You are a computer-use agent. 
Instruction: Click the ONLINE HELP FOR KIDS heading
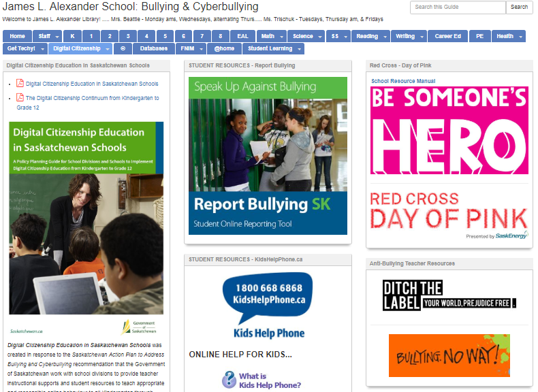coord(240,355)
